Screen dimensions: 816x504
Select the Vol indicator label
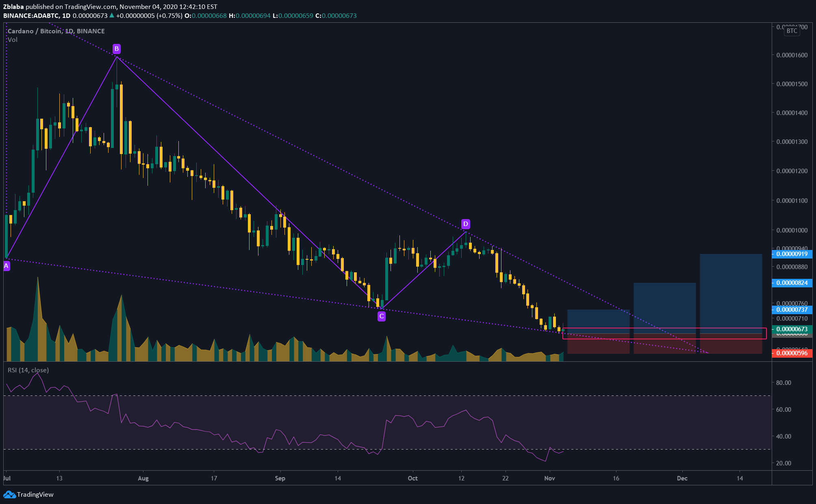point(13,40)
